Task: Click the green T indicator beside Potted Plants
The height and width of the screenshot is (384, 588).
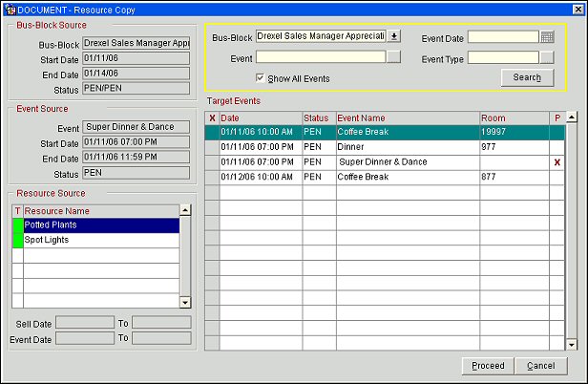Action: coord(17,225)
